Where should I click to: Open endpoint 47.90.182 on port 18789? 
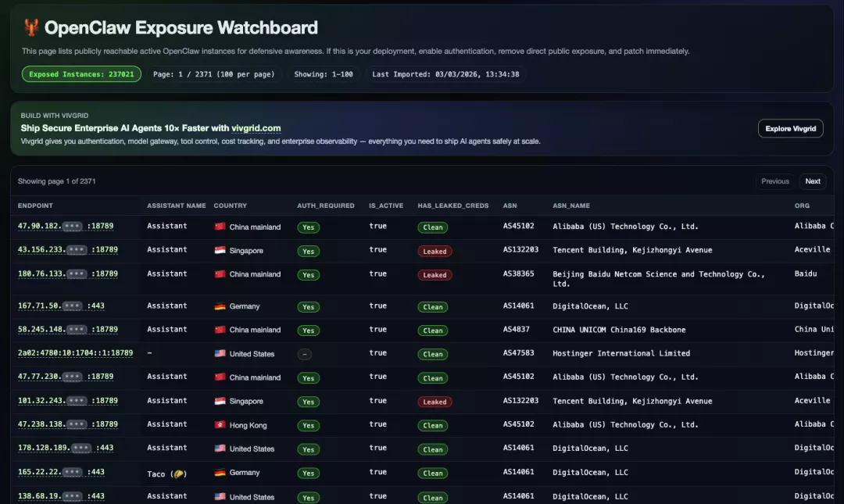point(66,227)
